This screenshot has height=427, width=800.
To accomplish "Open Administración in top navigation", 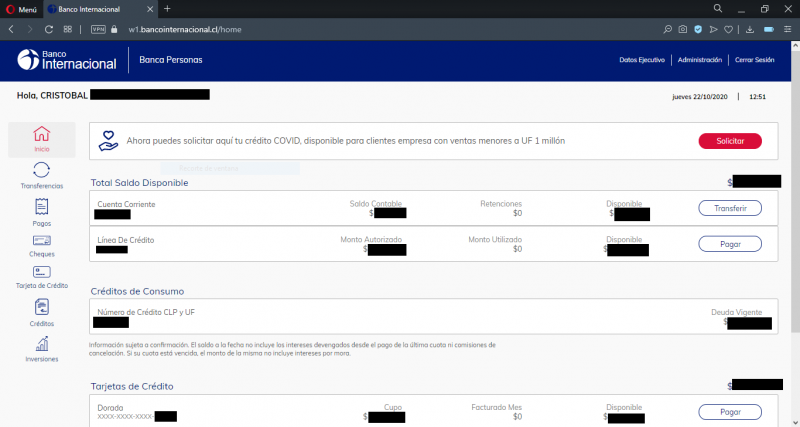I will click(699, 60).
